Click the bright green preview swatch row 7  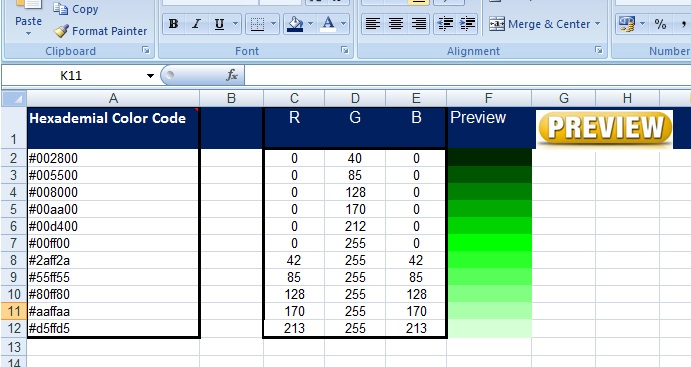(489, 243)
